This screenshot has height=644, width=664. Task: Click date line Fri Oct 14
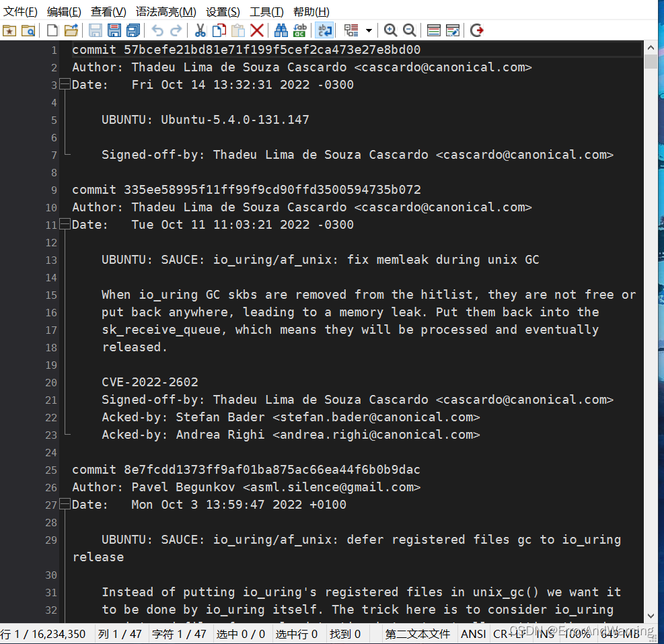tap(213, 84)
